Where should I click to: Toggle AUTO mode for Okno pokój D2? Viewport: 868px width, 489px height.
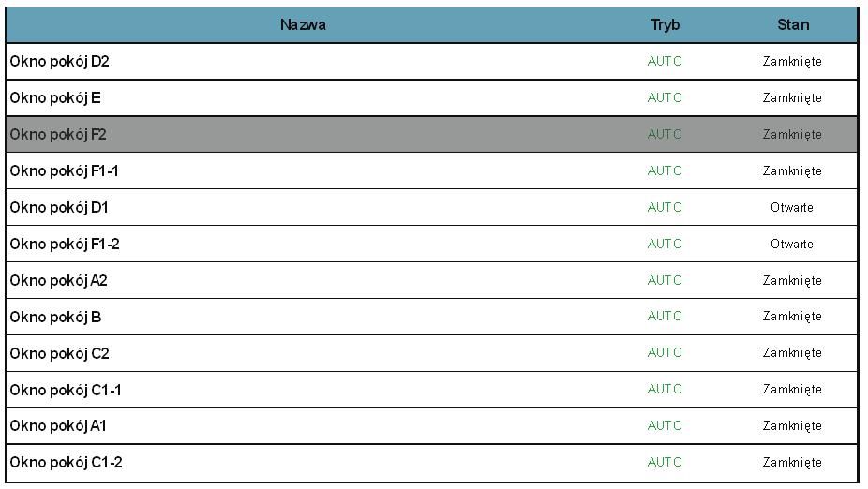tap(665, 62)
